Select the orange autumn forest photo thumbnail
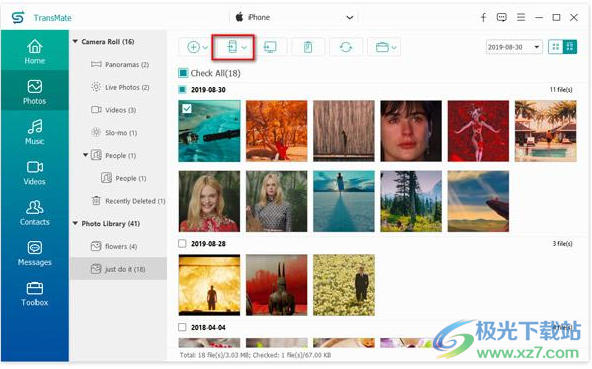The width and height of the screenshot is (592, 369). point(276,131)
